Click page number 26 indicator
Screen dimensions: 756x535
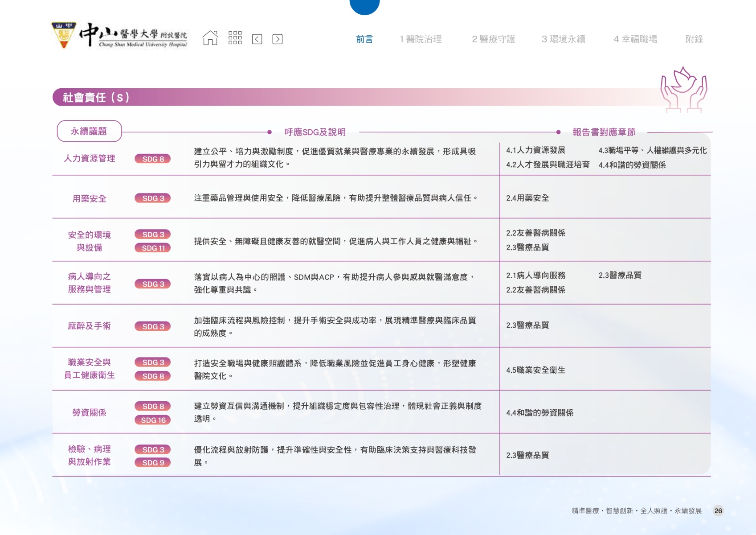[718, 511]
